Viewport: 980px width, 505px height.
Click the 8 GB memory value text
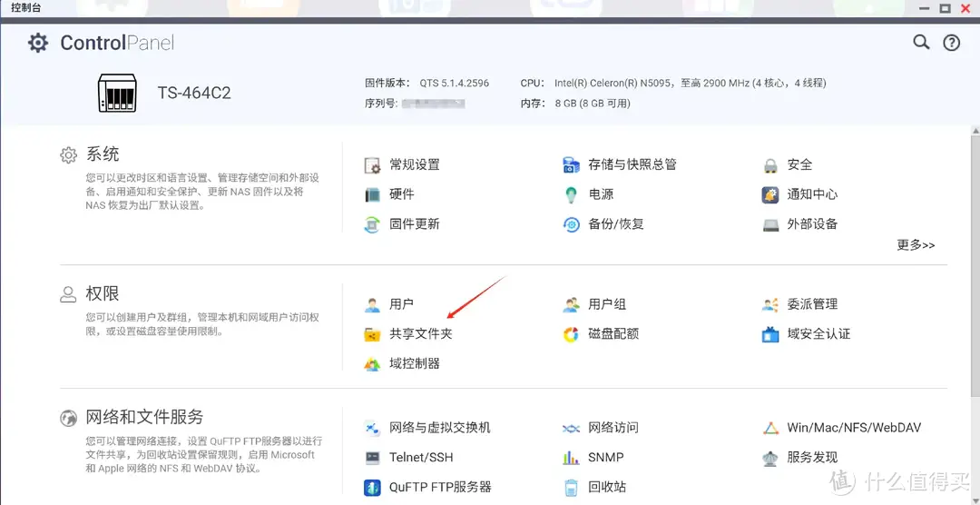point(593,104)
